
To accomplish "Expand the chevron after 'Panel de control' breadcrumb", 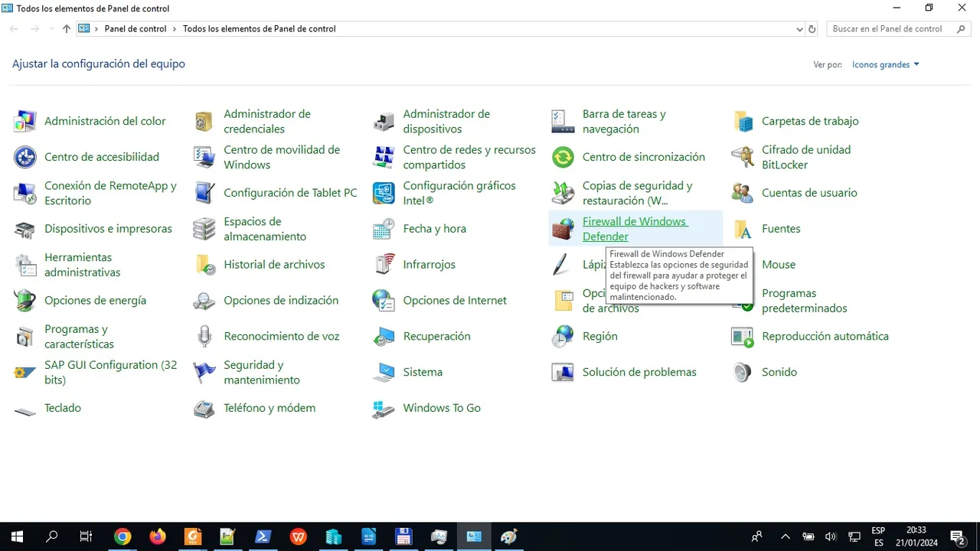I will (x=175, y=29).
